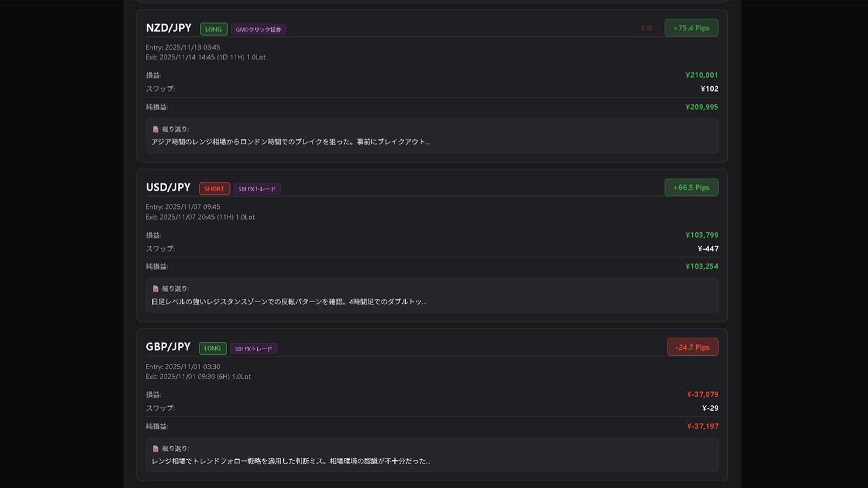Toggle the SHORT badge on USD/JPY
Viewport: 868px width, 488px height.
214,189
